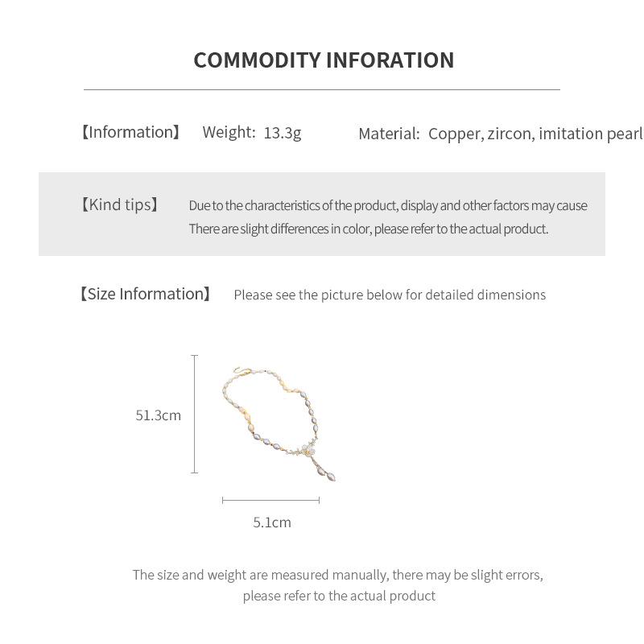Click the pearl drop pendant at necklace bottom

(328, 471)
